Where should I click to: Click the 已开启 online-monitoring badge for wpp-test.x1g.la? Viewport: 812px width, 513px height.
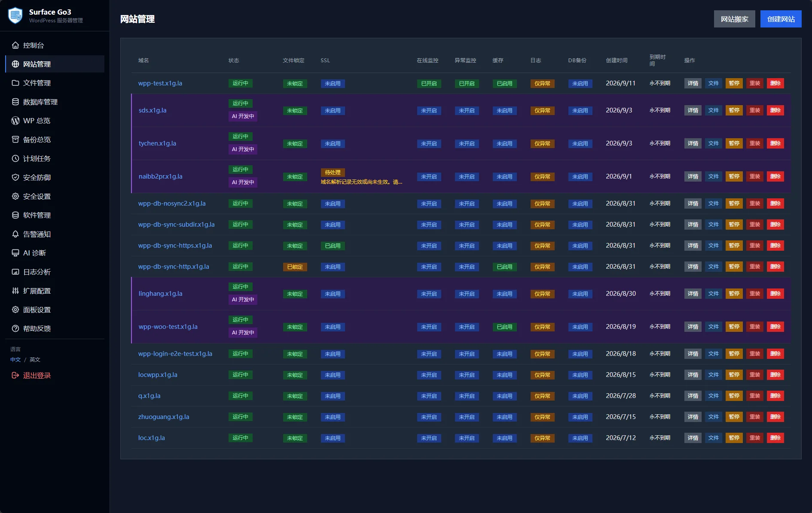coord(429,84)
